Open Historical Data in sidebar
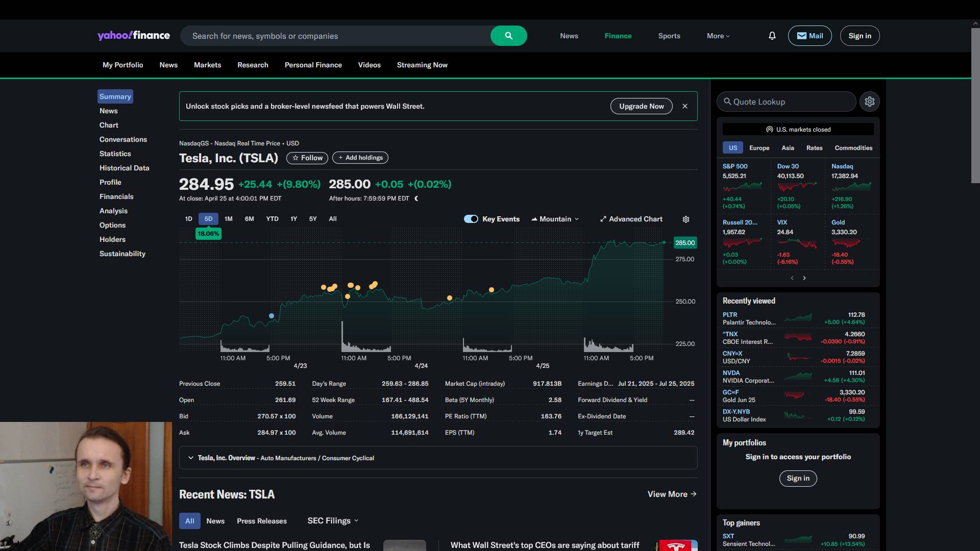The image size is (980, 551). [124, 168]
